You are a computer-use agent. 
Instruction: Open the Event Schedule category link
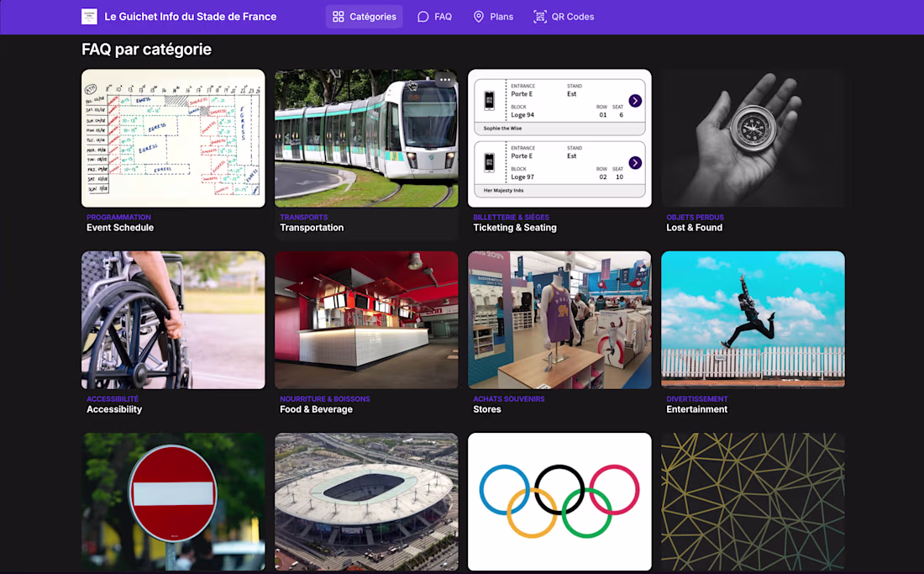click(120, 228)
